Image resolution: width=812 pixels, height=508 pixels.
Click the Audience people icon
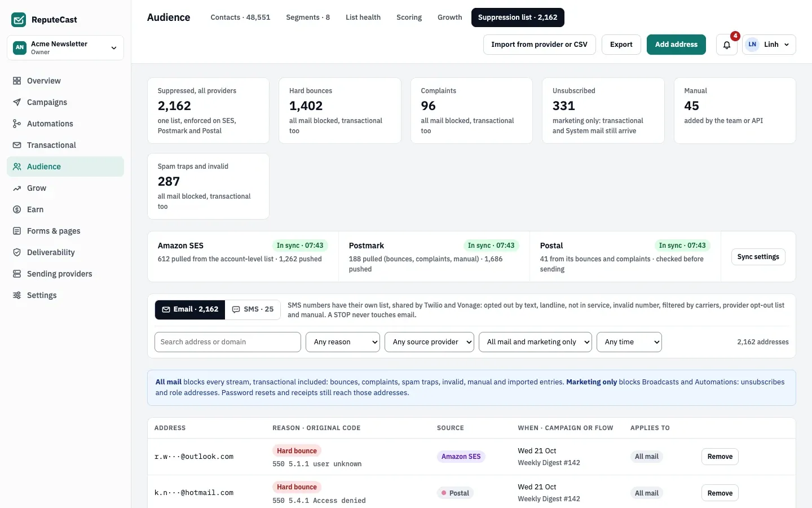(17, 167)
